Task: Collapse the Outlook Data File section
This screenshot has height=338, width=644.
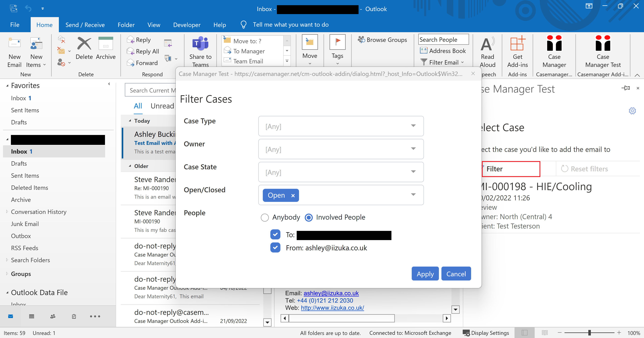Action: [7, 293]
